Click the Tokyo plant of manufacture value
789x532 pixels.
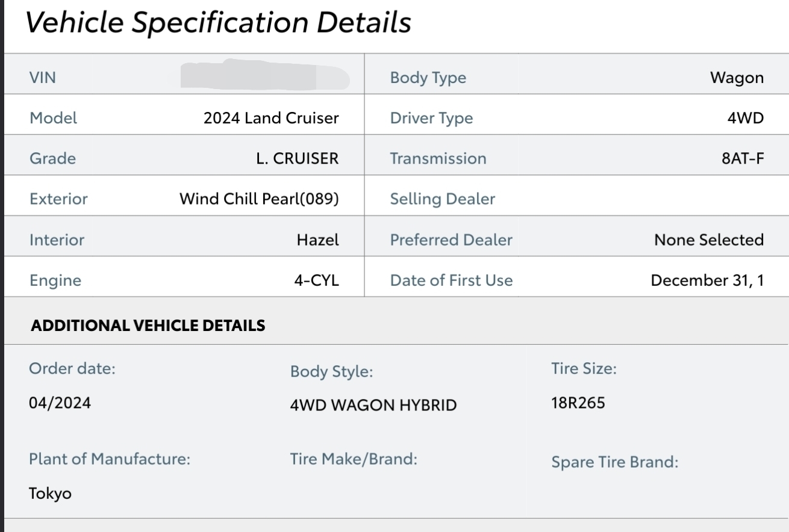pyautogui.click(x=50, y=494)
